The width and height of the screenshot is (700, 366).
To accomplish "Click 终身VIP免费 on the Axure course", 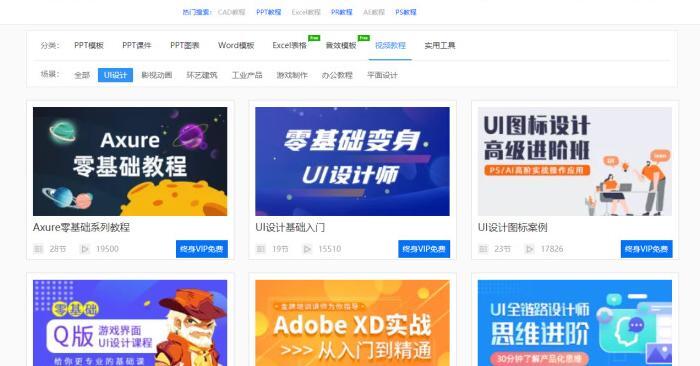I will [x=202, y=249].
